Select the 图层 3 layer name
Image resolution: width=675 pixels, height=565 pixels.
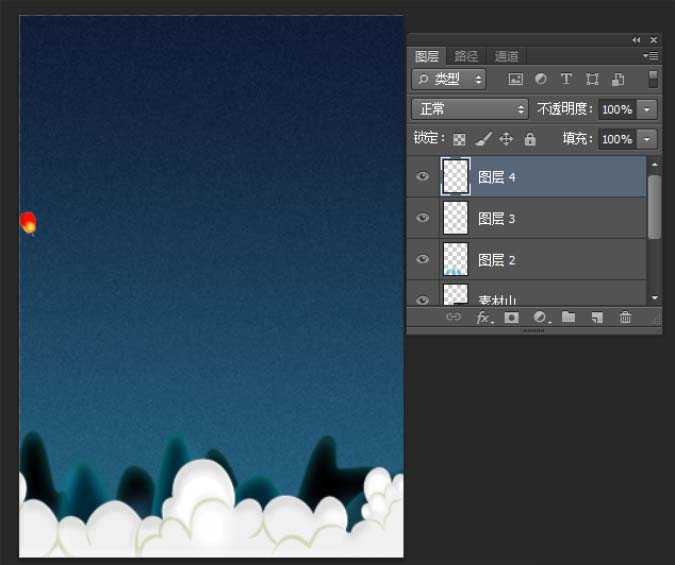pos(497,218)
